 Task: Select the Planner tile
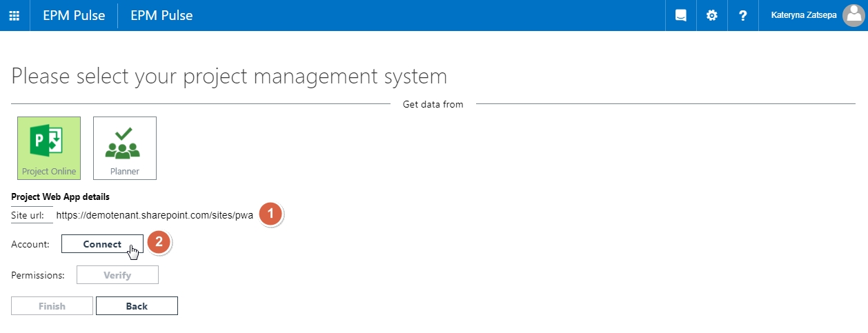coord(125,148)
